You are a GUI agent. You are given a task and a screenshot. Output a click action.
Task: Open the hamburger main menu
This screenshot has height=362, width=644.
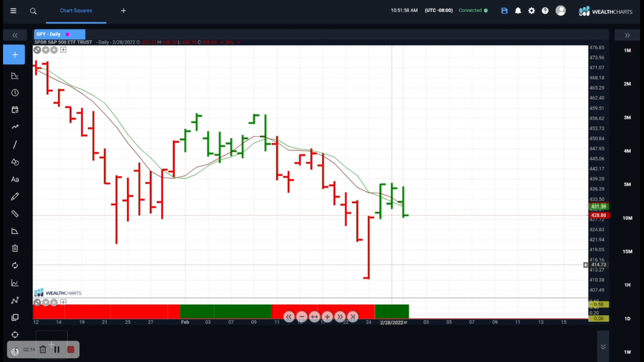13,11
